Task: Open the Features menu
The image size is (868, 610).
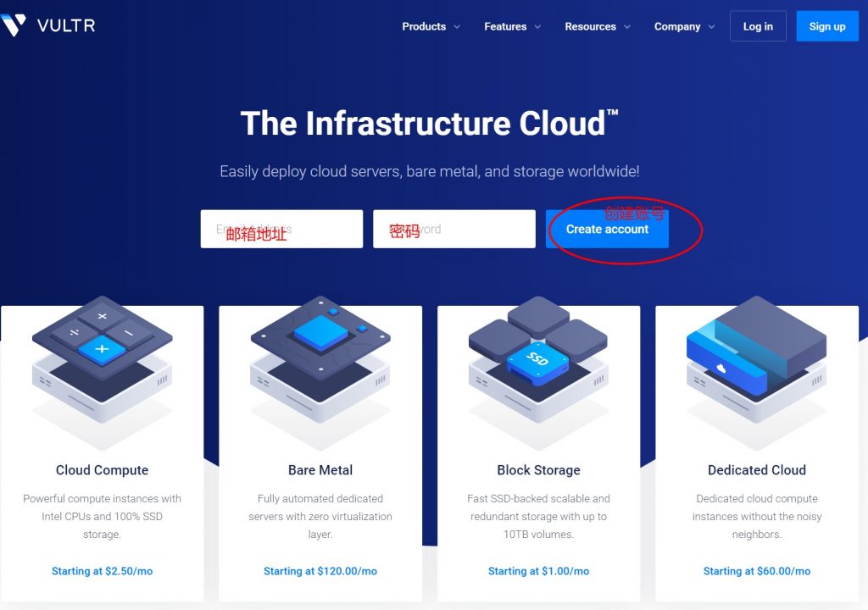Action: 505,26
